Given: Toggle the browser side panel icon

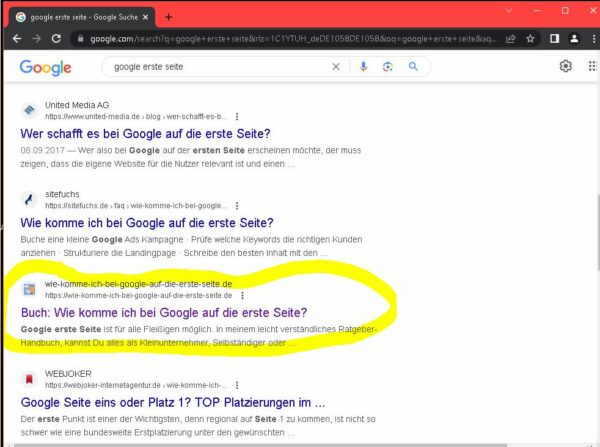Looking at the screenshot, I should (x=554, y=39).
